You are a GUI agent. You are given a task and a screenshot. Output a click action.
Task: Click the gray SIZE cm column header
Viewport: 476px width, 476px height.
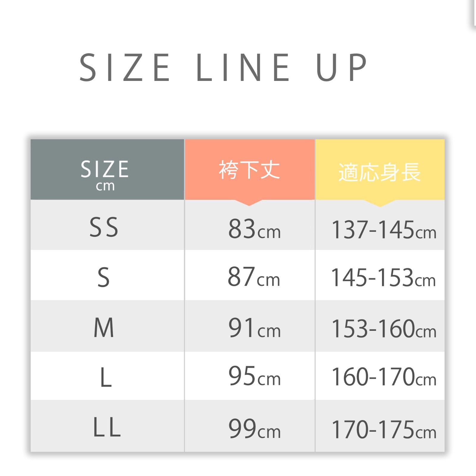[x=105, y=174]
